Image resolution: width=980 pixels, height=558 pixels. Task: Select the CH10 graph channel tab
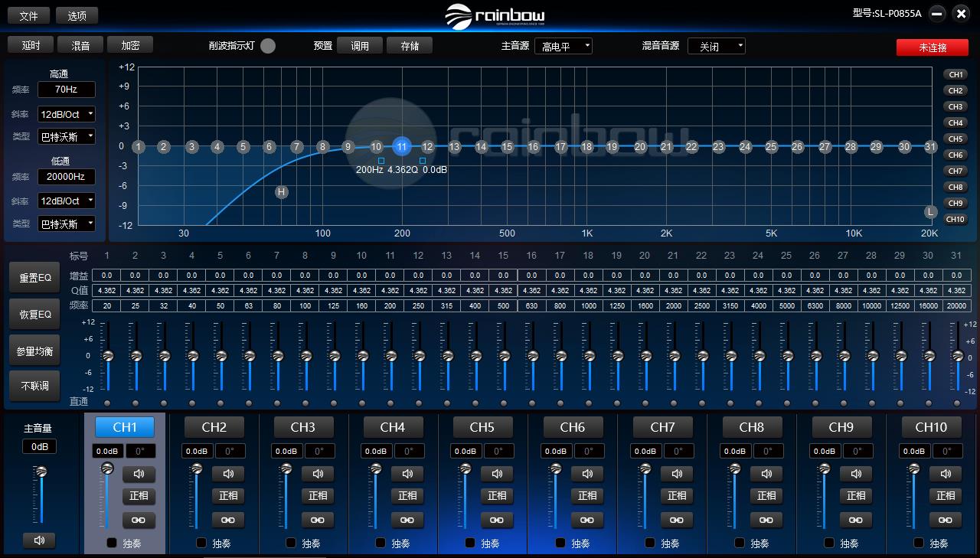[x=955, y=220]
